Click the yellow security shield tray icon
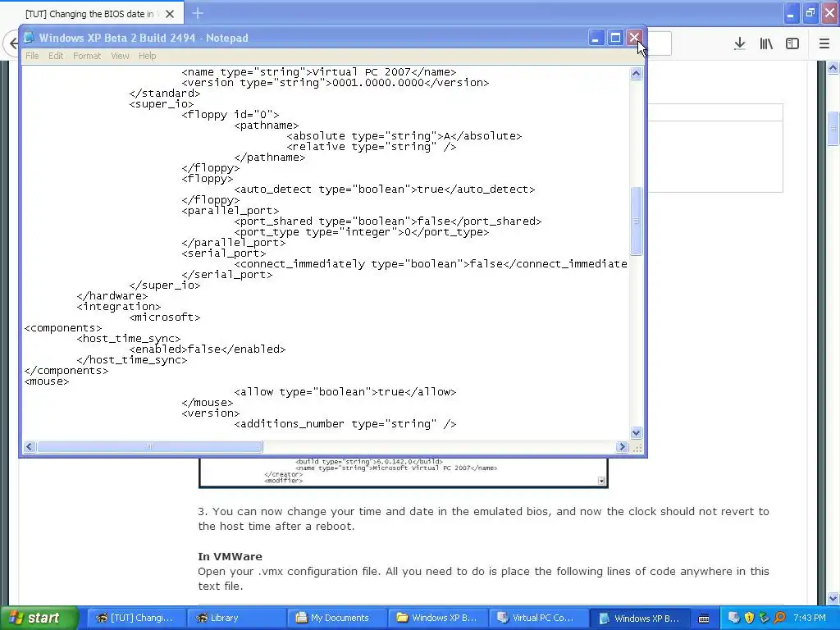 pyautogui.click(x=749, y=618)
